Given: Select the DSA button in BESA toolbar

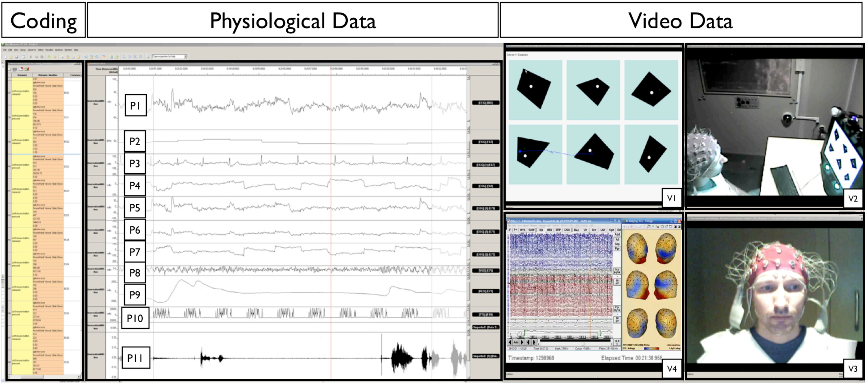Looking at the screenshot, I should coord(567,230).
